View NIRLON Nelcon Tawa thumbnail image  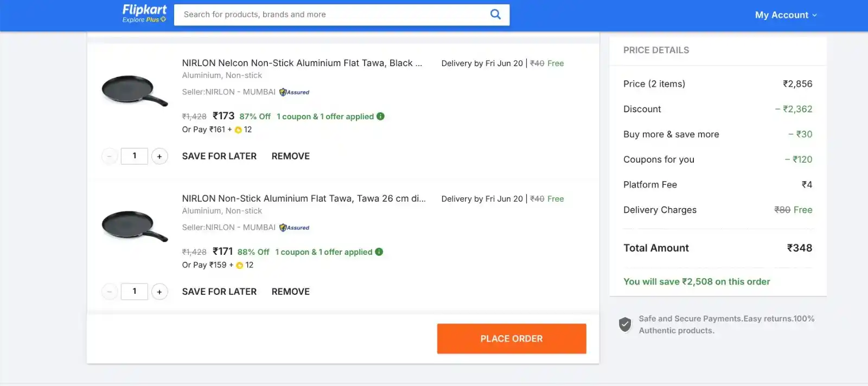[135, 90]
